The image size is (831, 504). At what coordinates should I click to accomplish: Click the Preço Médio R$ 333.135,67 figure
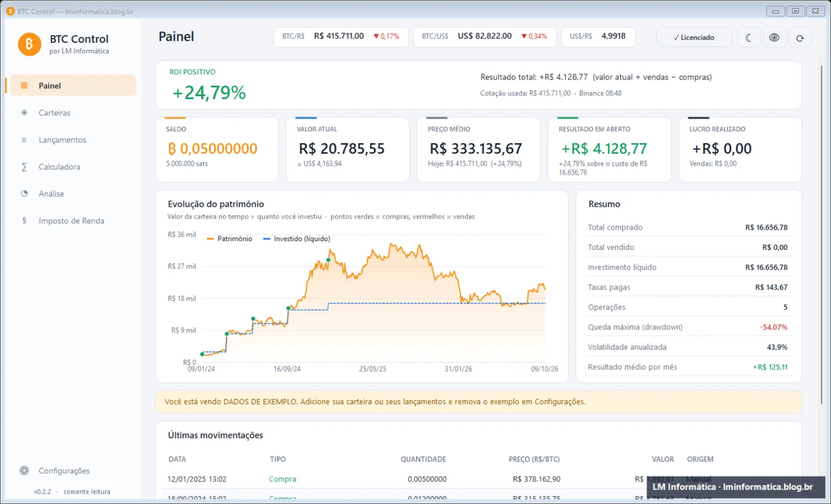(x=476, y=148)
